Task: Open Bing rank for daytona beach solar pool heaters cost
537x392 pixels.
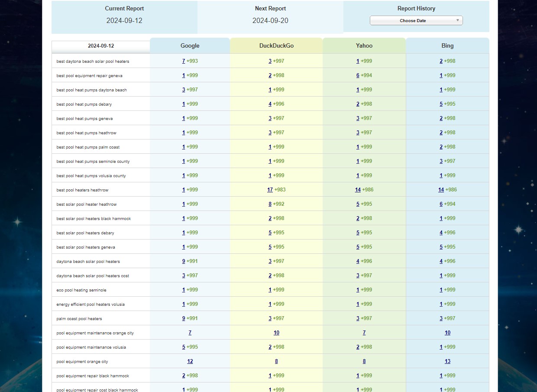Action: 441,275
